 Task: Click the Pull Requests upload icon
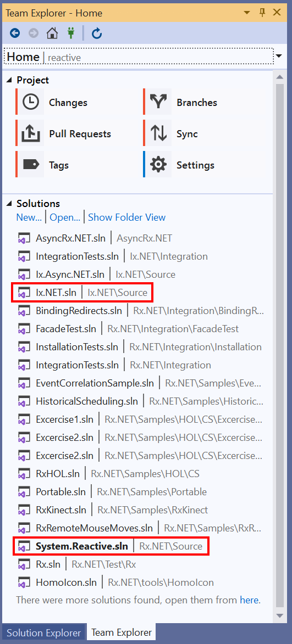(30, 133)
